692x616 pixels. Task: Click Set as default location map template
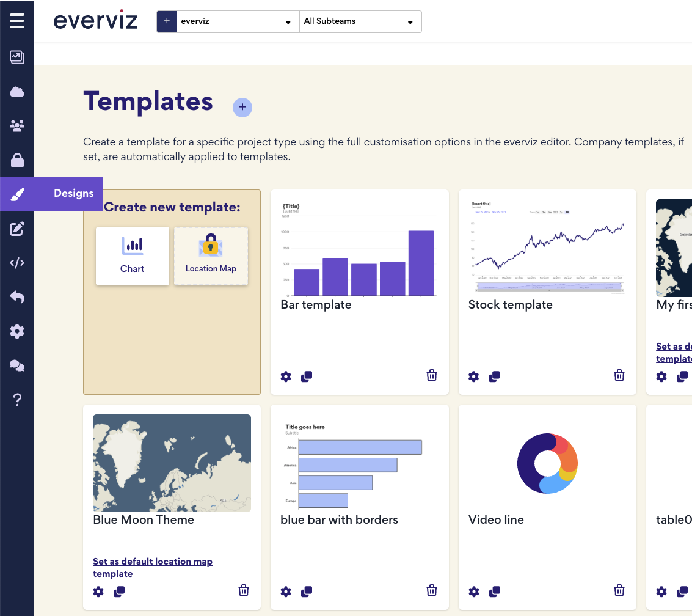coord(152,568)
